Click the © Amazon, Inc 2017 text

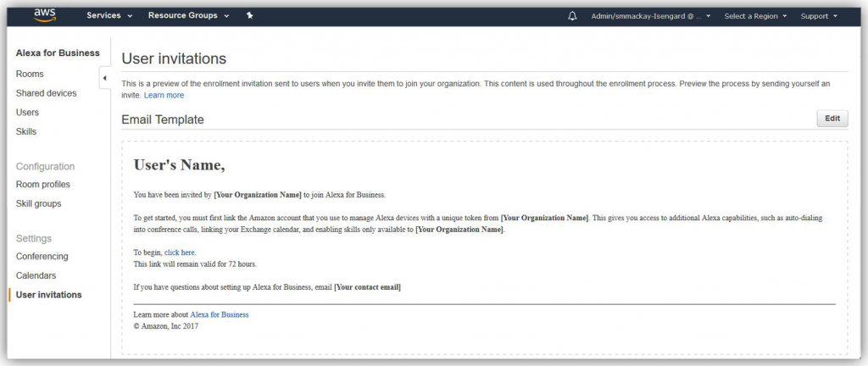pos(165,326)
